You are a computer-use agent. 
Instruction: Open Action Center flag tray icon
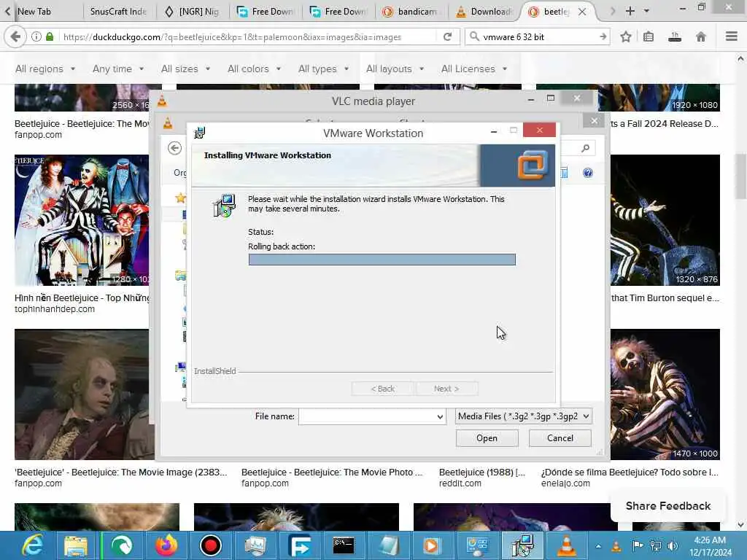638,545
